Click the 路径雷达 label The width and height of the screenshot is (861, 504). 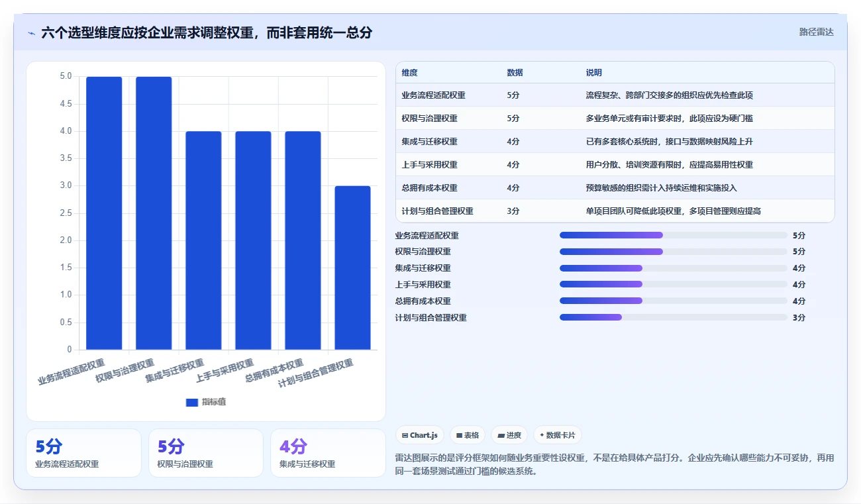pos(816,32)
